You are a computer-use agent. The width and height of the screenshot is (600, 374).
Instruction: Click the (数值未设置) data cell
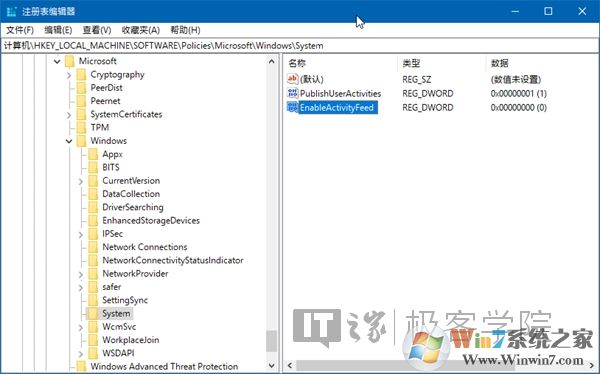(x=515, y=79)
